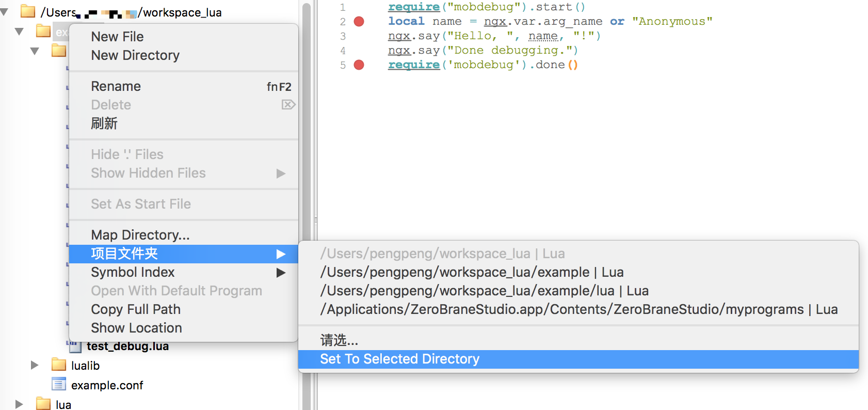Click the example.conf file icon
Screen dimensions: 868x410
coord(59,384)
